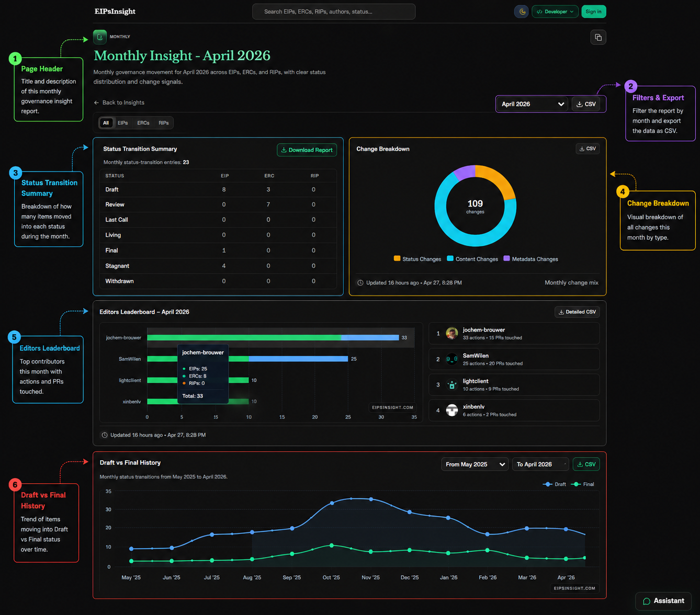Click xinbenlv's avatar icon
700x615 pixels.
click(x=452, y=411)
